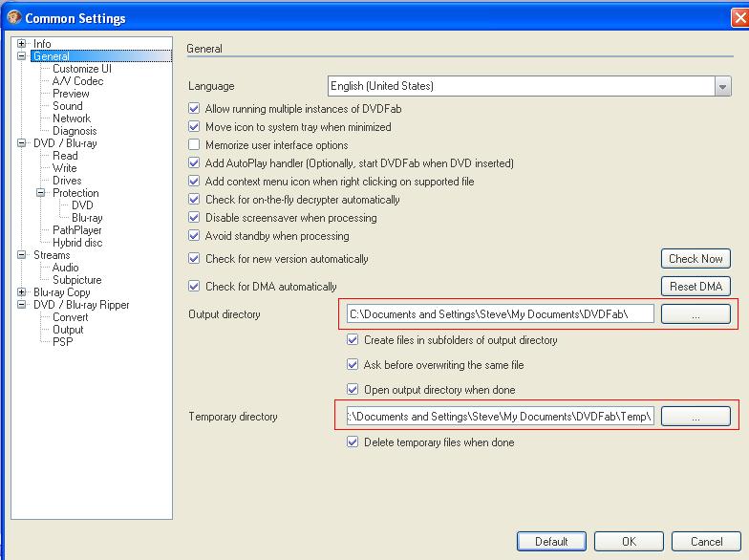
Task: Toggle Add AutoPlay handler checkbox
Action: [194, 162]
